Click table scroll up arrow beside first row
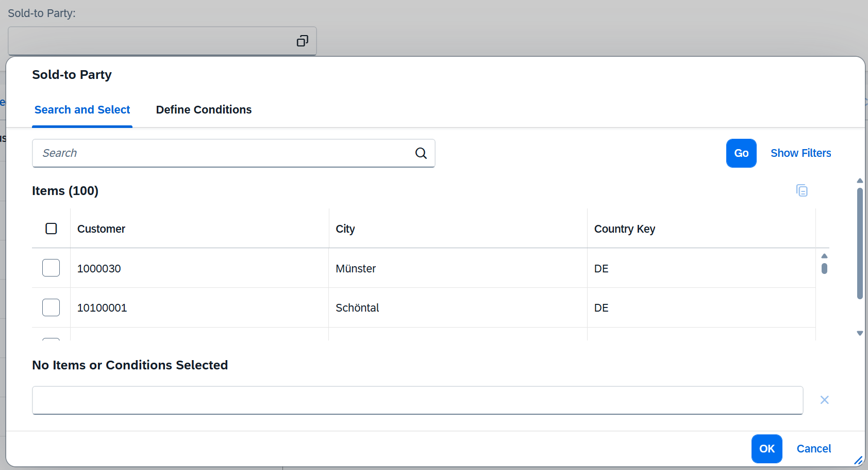 (824, 256)
